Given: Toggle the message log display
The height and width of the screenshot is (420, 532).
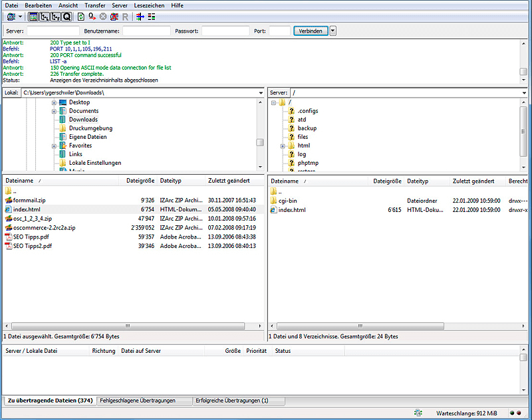Looking at the screenshot, I should 33,16.
